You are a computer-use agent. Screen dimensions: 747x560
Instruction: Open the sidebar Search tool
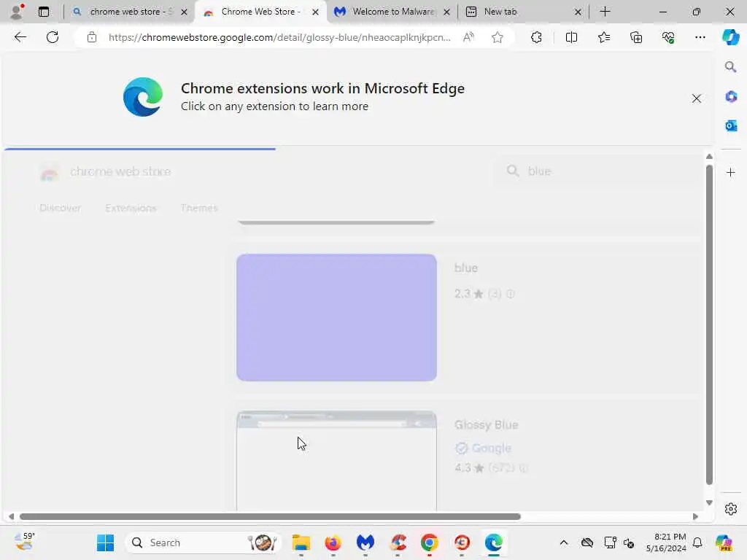pos(731,67)
